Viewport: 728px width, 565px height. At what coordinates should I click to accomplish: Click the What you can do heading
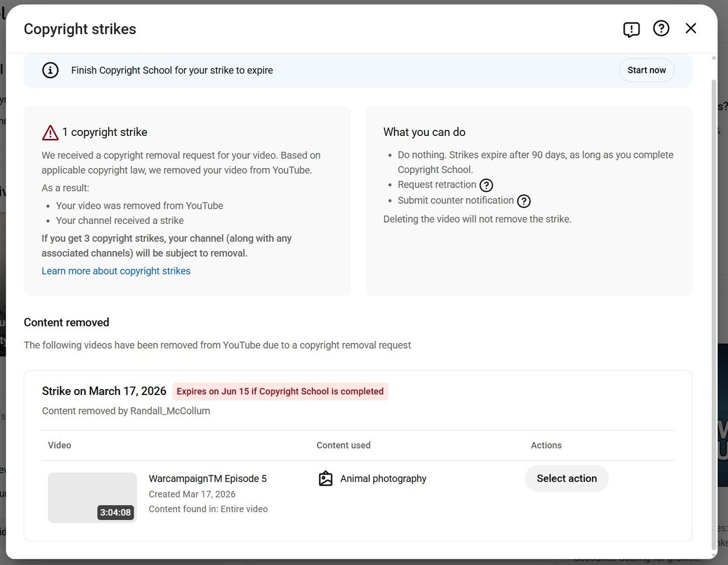424,132
